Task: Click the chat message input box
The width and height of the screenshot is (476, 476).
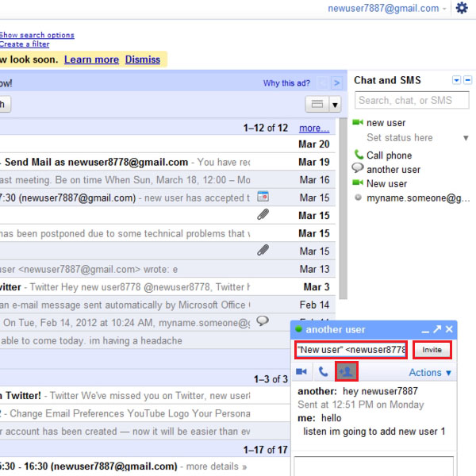Action: pos(374,466)
